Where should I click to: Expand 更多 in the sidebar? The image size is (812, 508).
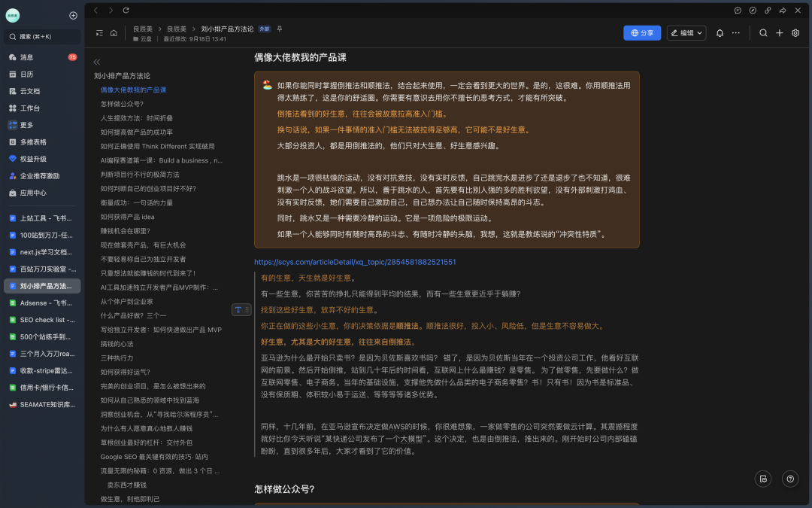[42, 125]
